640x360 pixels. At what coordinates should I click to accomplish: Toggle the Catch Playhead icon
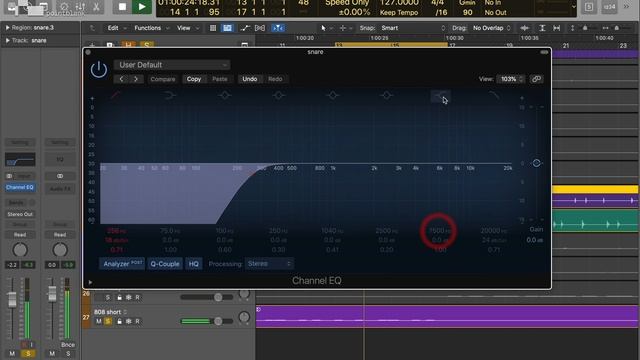tap(278, 28)
